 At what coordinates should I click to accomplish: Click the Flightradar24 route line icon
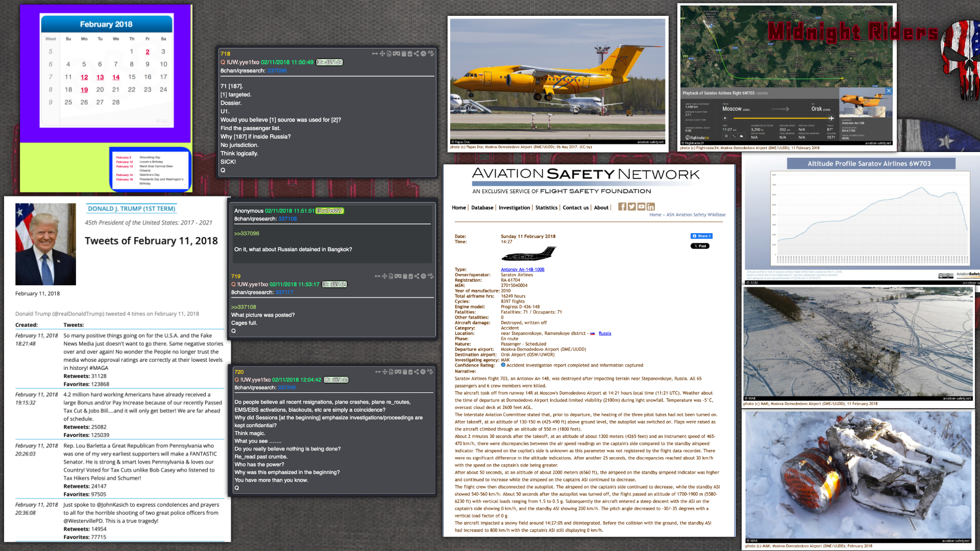[x=734, y=136]
